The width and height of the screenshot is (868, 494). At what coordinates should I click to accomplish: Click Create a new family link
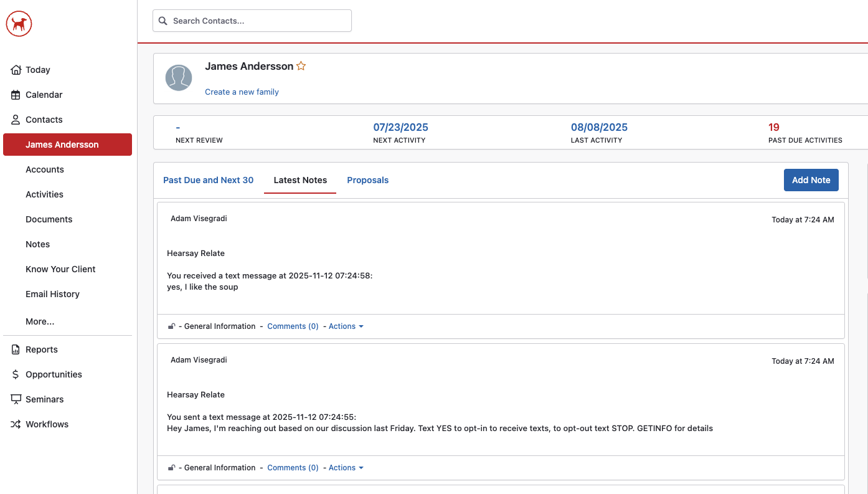click(242, 92)
